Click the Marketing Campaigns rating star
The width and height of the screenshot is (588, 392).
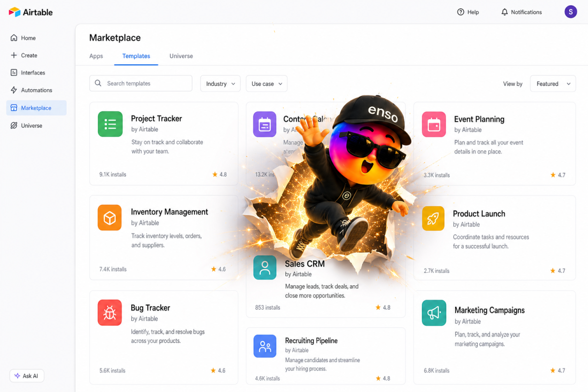pos(553,370)
